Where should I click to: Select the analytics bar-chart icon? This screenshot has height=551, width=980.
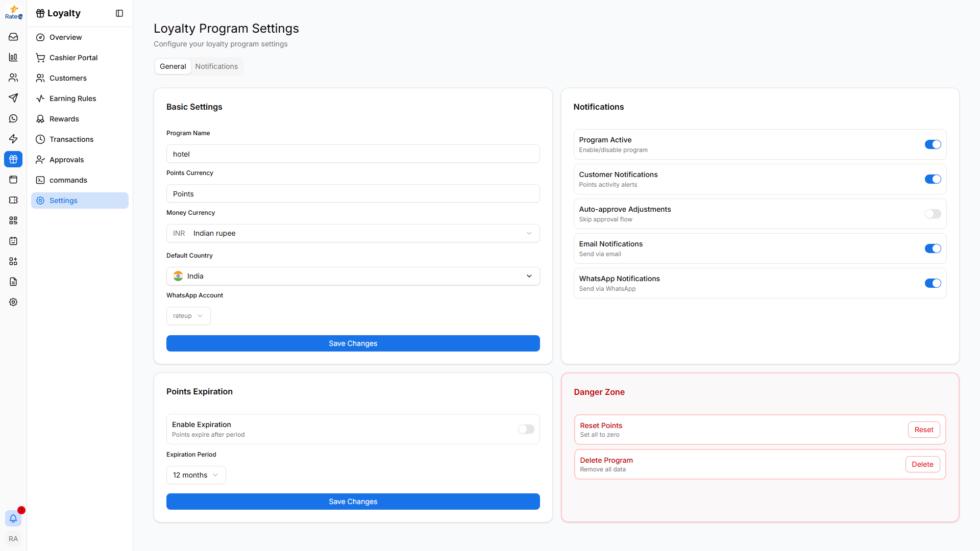13,57
